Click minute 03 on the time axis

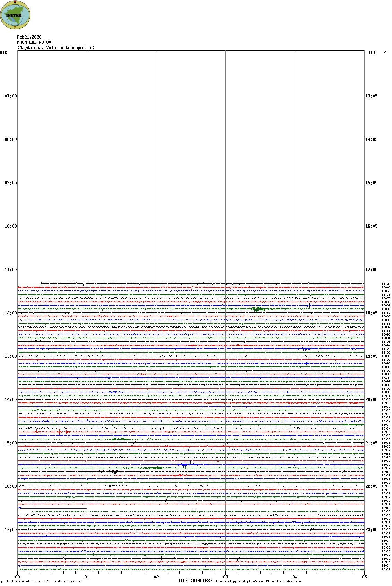(x=225, y=577)
